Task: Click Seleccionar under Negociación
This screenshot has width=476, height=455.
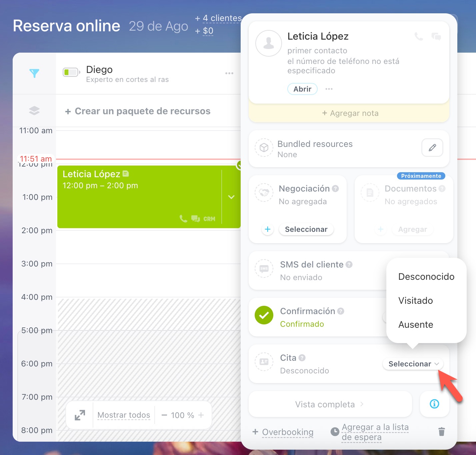Action: 306,229
